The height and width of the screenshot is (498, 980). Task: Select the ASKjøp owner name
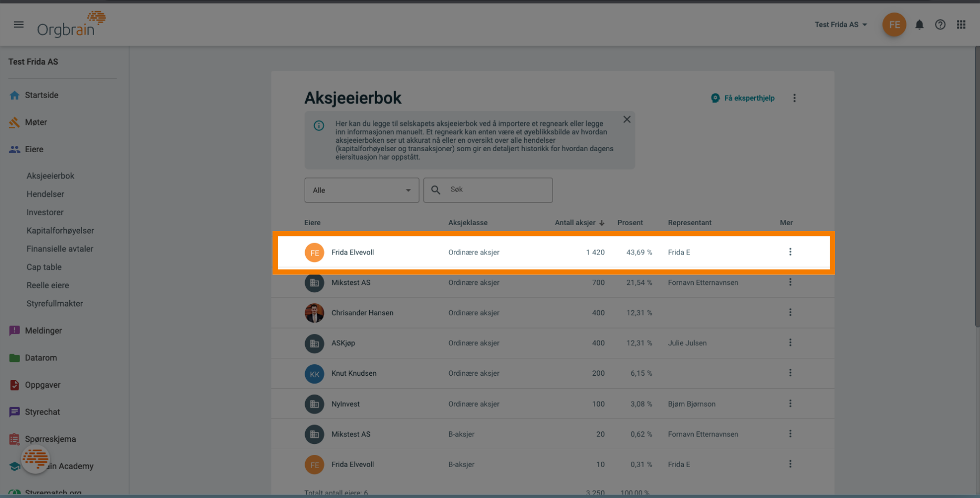click(x=343, y=343)
